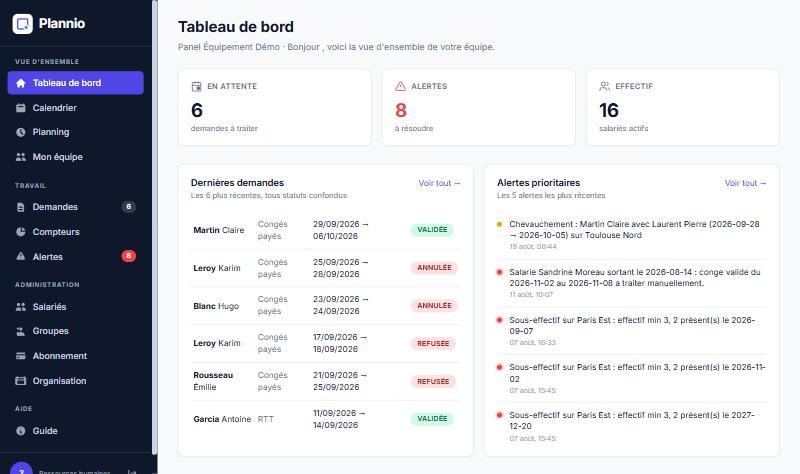This screenshot has height=474, width=800.
Task: Click the Alertes prioritaires panel title
Action: click(x=538, y=183)
